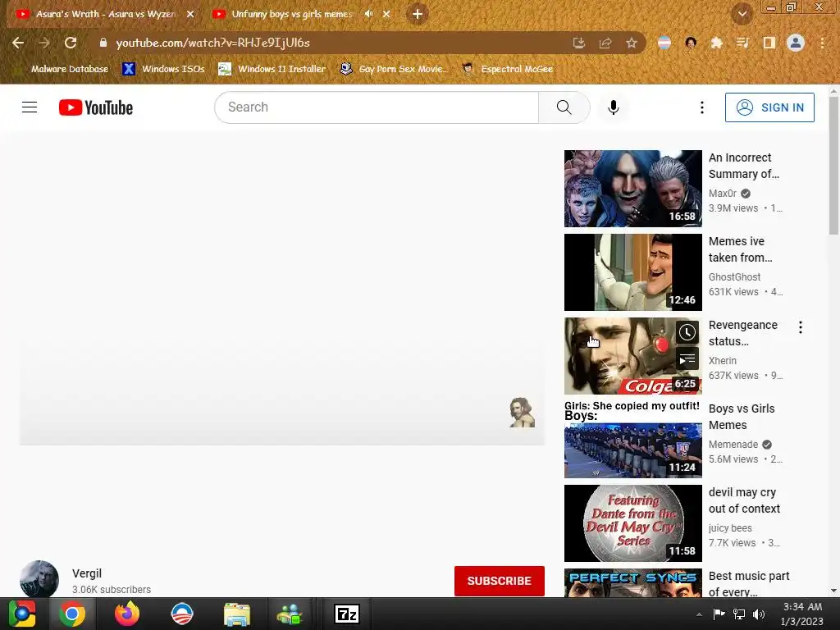Image resolution: width=840 pixels, height=630 pixels.
Task: Go to Memenade channel name
Action: (x=733, y=444)
